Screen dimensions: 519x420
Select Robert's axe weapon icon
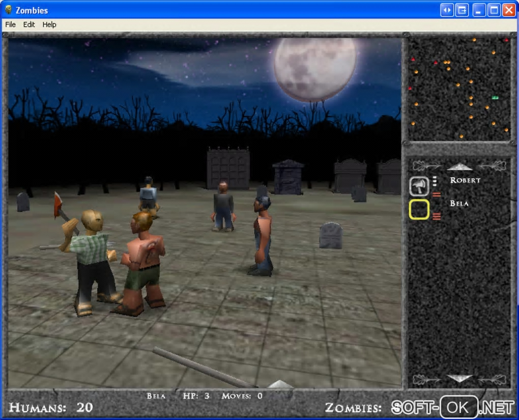click(419, 186)
